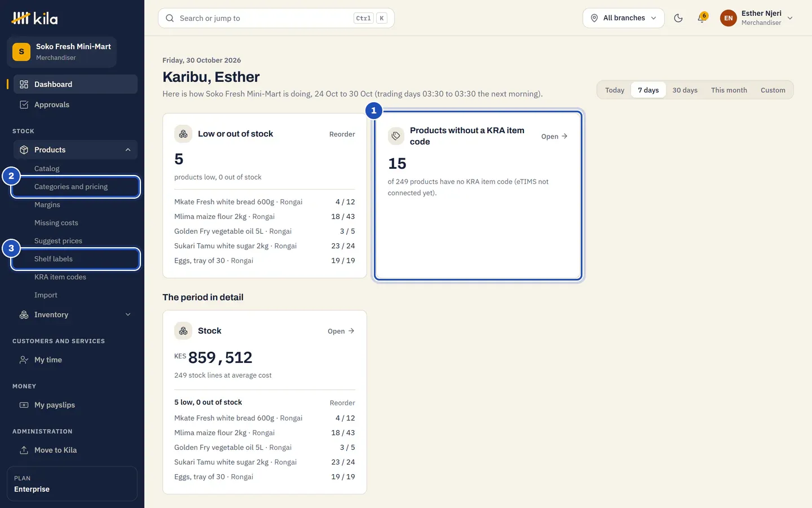Go to Categories and pricing
Image resolution: width=812 pixels, height=508 pixels.
(76, 187)
